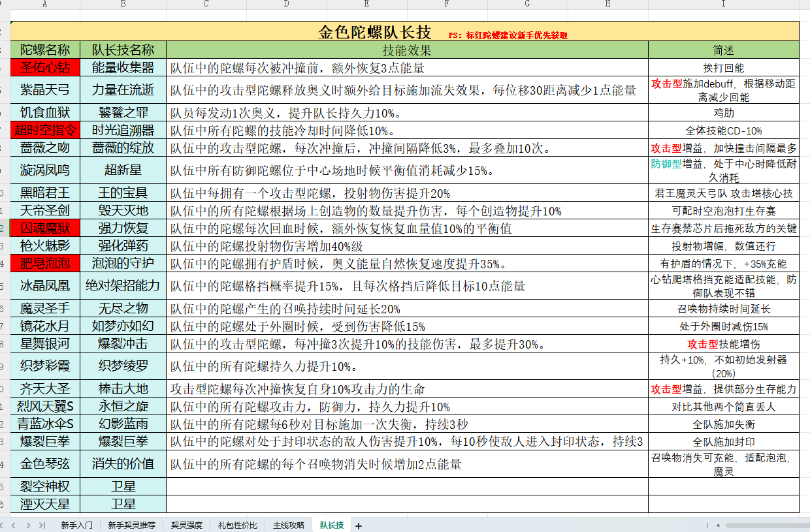
Task: Select the 全体技能CD-10% cell
Action: click(724, 130)
